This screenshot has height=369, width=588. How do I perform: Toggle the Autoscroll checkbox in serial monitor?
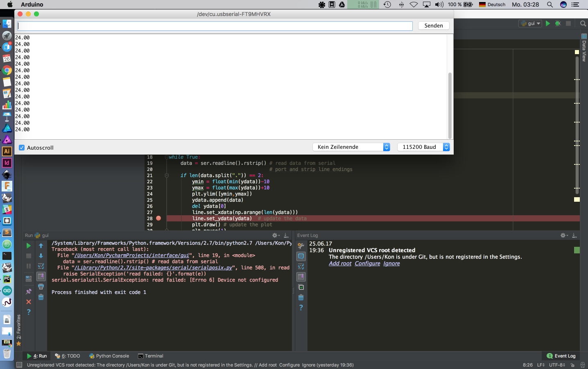click(22, 148)
